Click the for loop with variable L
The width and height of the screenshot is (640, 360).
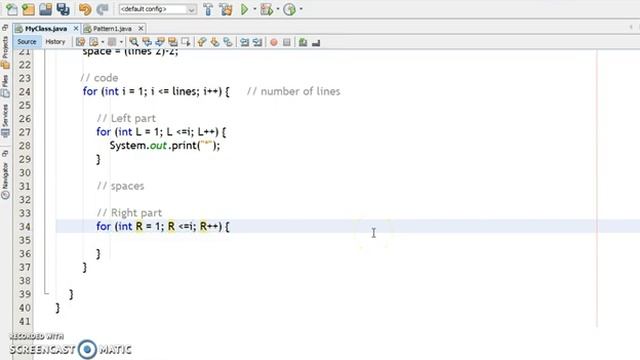[161, 132]
